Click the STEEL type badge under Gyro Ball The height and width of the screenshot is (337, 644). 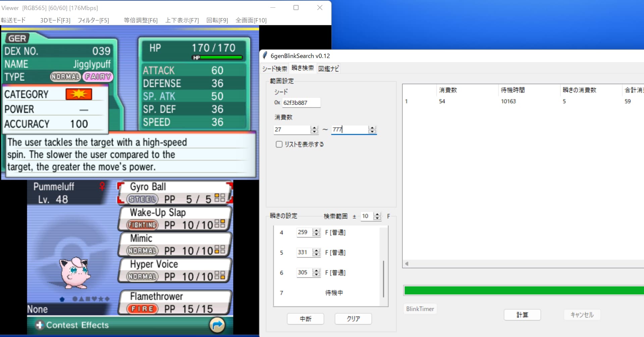tap(142, 199)
